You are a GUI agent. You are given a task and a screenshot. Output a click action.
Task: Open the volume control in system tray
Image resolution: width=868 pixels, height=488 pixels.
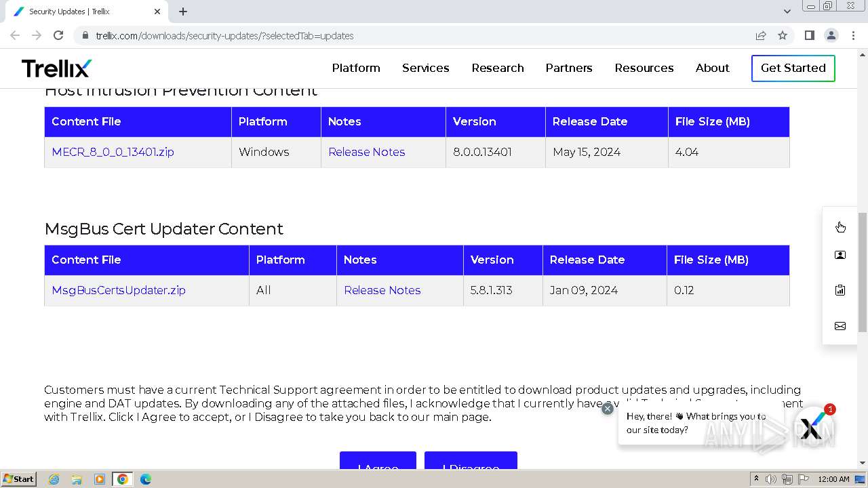pos(771,479)
